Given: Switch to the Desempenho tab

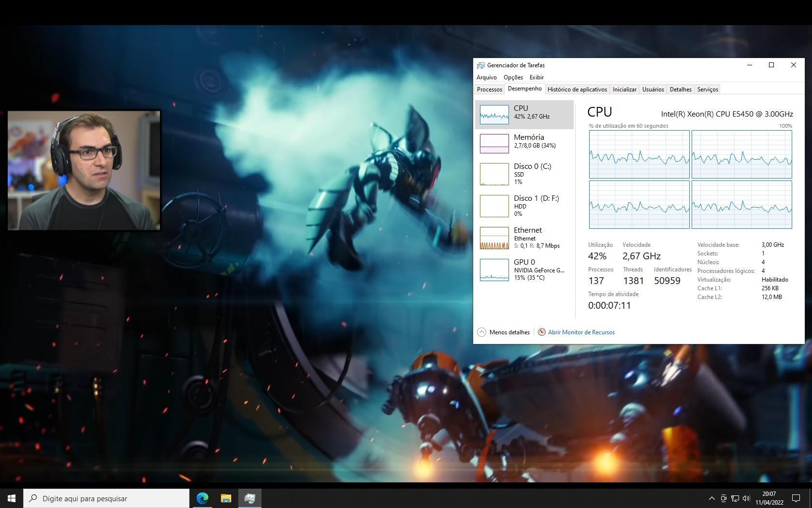Looking at the screenshot, I should [524, 89].
